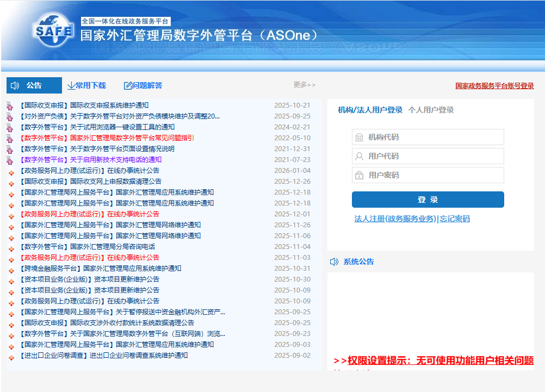Click bullet icon beside 国家外汇管理局分局咨询电话
Screen dimensions: 545x392
click(11, 249)
